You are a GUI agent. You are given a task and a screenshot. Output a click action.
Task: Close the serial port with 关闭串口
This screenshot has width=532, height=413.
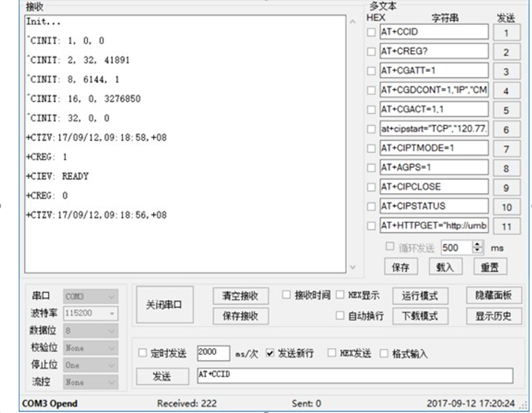point(164,303)
